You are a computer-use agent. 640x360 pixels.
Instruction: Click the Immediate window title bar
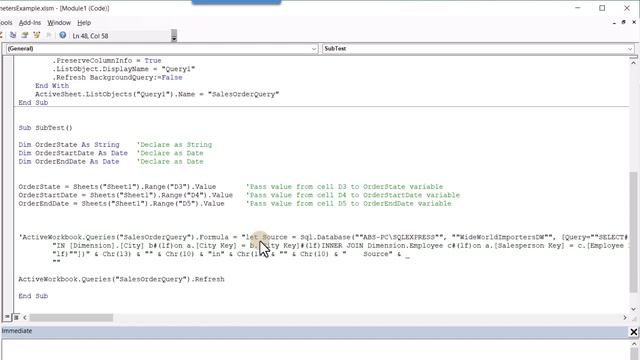coord(314,331)
